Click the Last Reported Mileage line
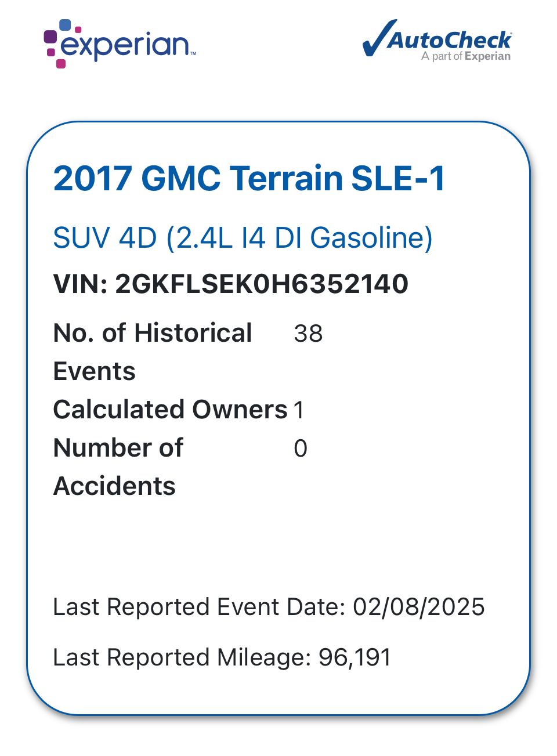557x756 pixels. click(222, 657)
